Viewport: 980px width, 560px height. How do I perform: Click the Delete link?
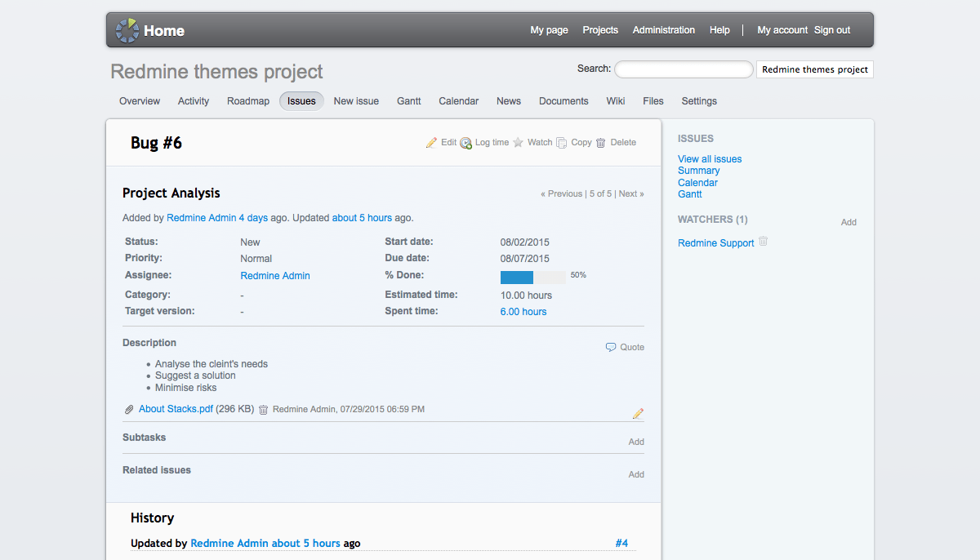tap(623, 142)
